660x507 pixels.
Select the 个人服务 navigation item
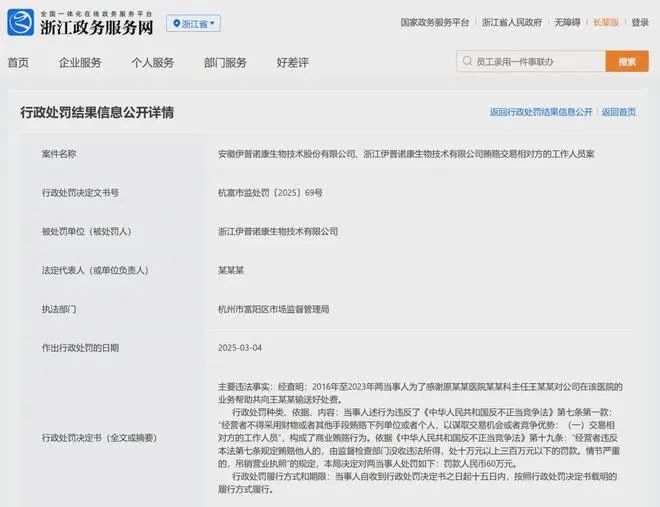pyautogui.click(x=152, y=63)
